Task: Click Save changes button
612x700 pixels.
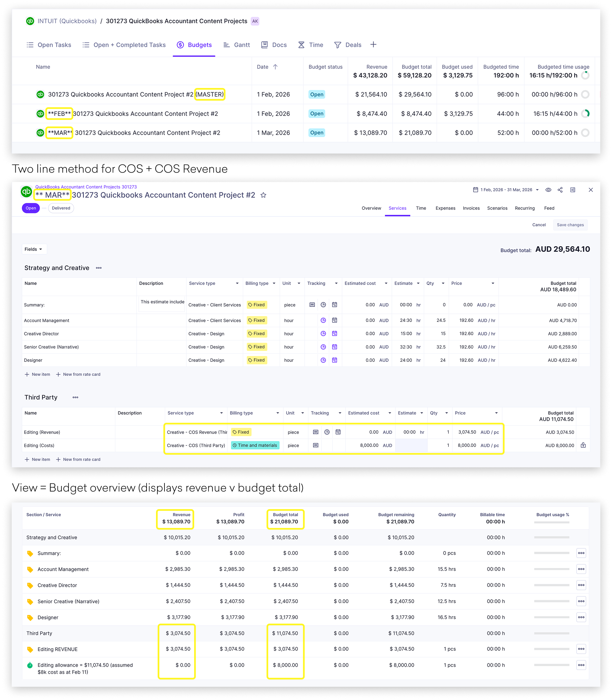Action: 570,225
